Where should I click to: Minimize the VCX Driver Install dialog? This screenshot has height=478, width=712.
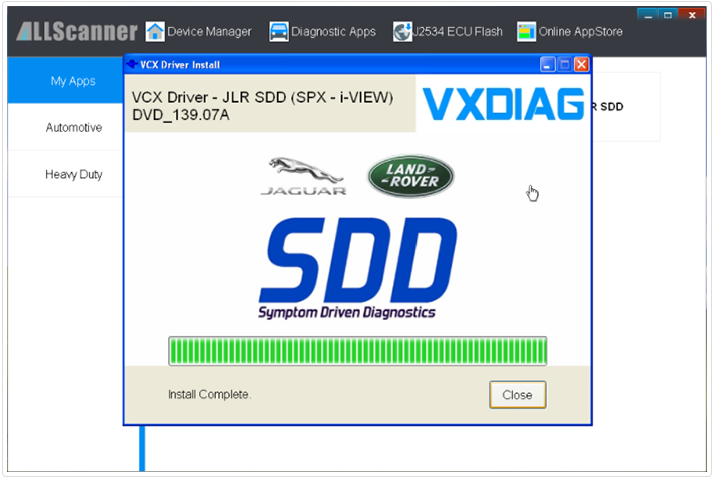(x=548, y=65)
